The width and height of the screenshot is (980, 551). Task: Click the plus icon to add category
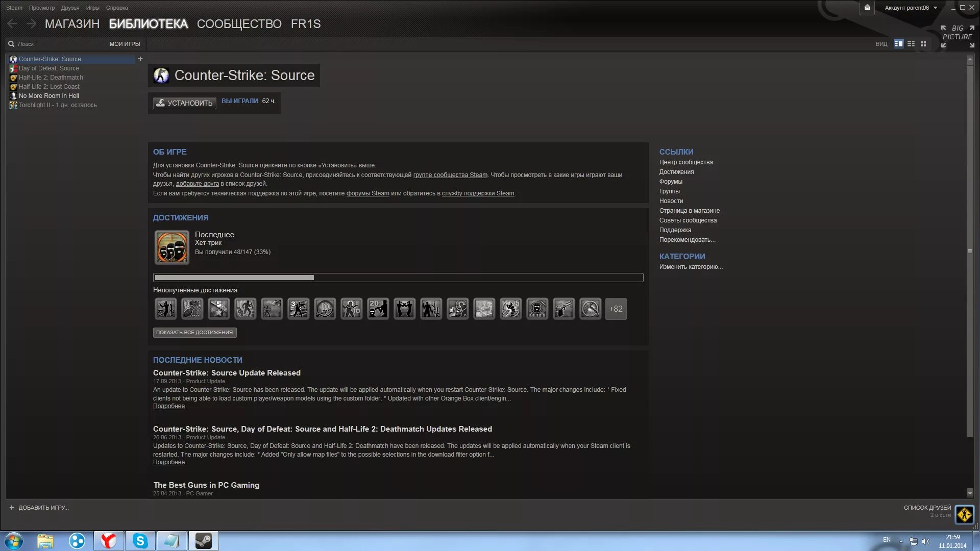140,59
